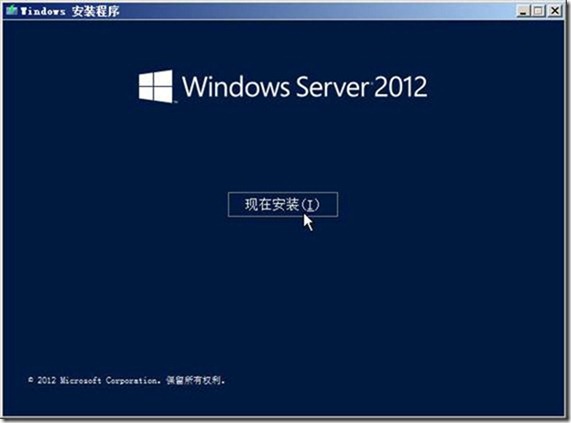This screenshot has width=571, height=423.
Task: Click the word Server in the product banner
Action: (332, 87)
